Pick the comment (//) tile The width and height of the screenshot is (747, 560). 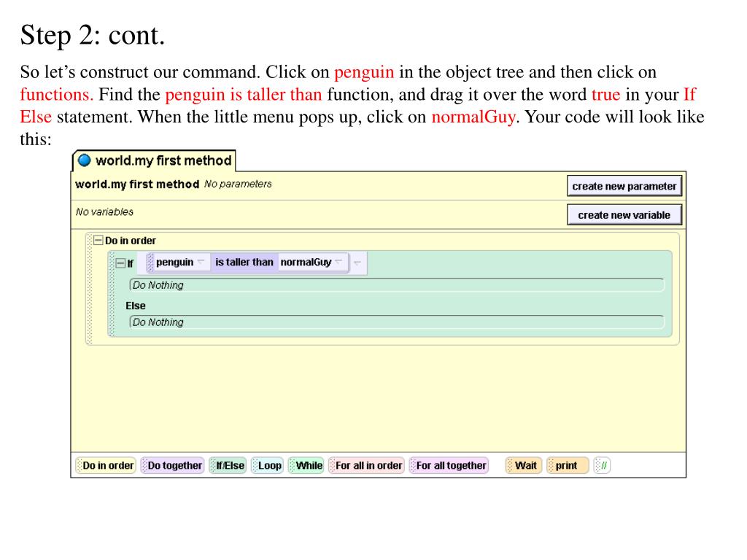(x=602, y=465)
